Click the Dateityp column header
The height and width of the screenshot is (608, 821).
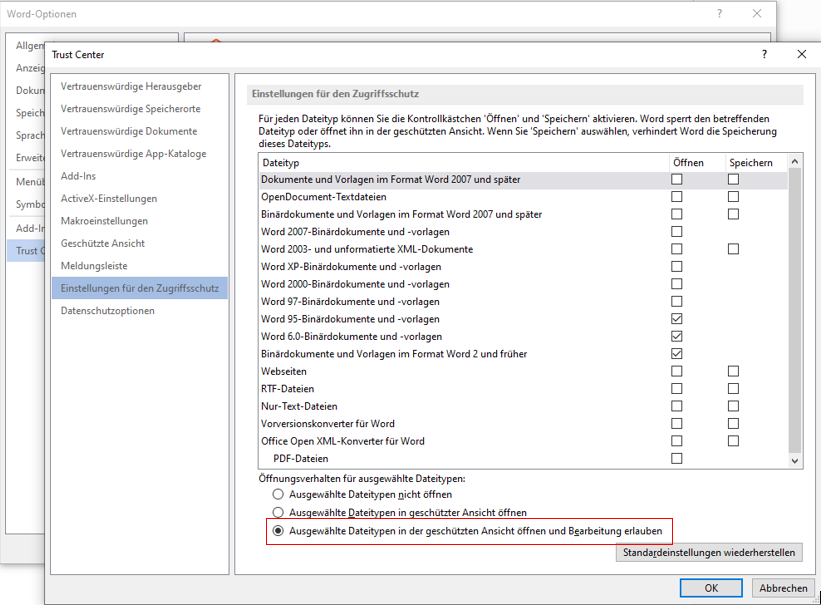click(280, 162)
